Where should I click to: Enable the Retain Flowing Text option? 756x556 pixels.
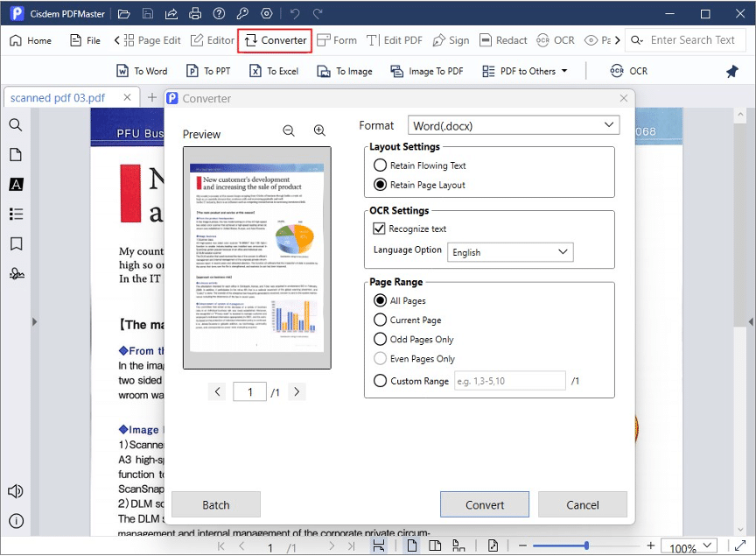click(381, 165)
